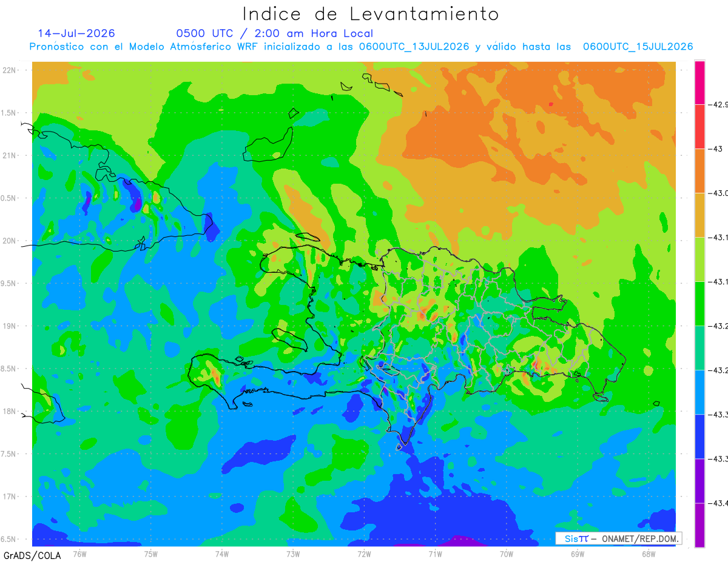Screen dimensions: 728x562
Task: Pick the bottom purple swatch in the color scale
Action: tap(699, 525)
